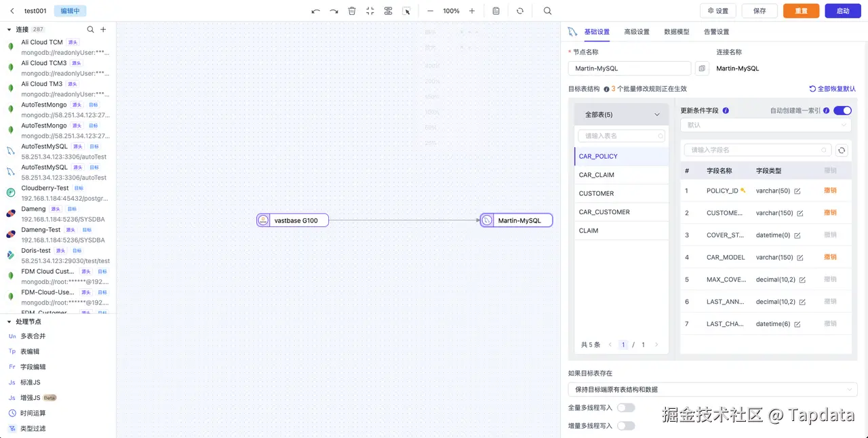Select the CAR_CLAIM table

point(621,175)
